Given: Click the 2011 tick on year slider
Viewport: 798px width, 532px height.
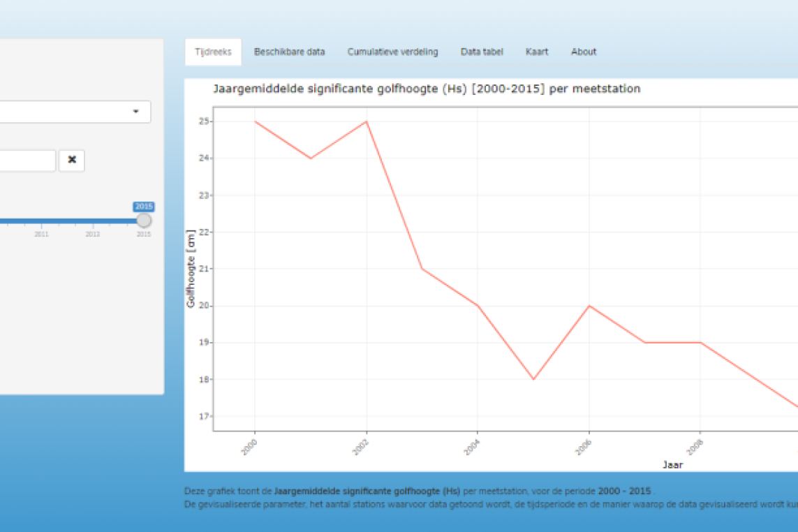Looking at the screenshot, I should pos(41,234).
